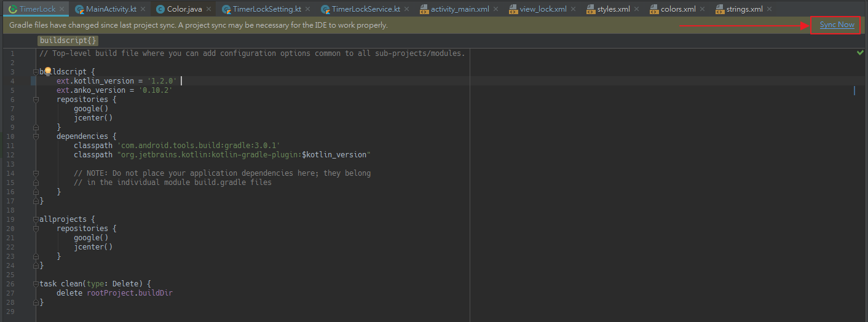Collapse the buildscript block fold marker
The height and width of the screenshot is (322, 868).
(36, 72)
